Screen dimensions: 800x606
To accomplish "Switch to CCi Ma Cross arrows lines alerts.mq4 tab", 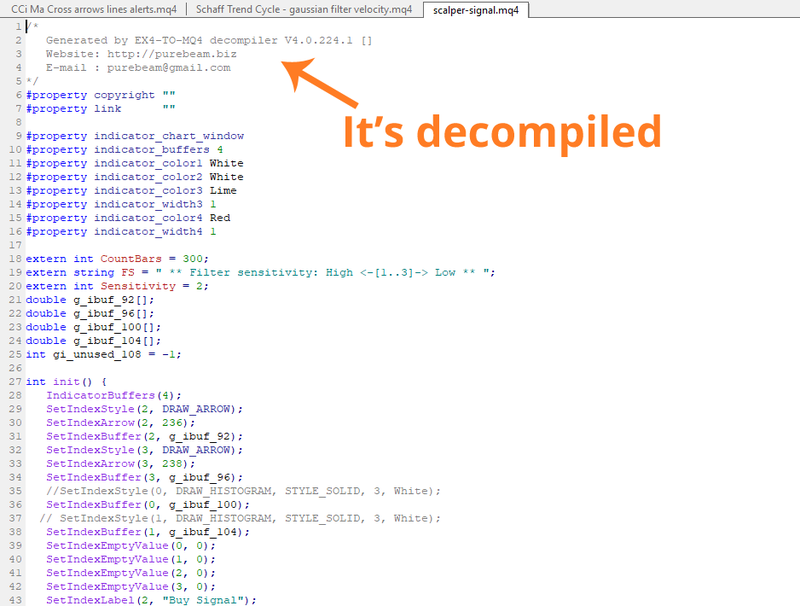I will [94, 9].
